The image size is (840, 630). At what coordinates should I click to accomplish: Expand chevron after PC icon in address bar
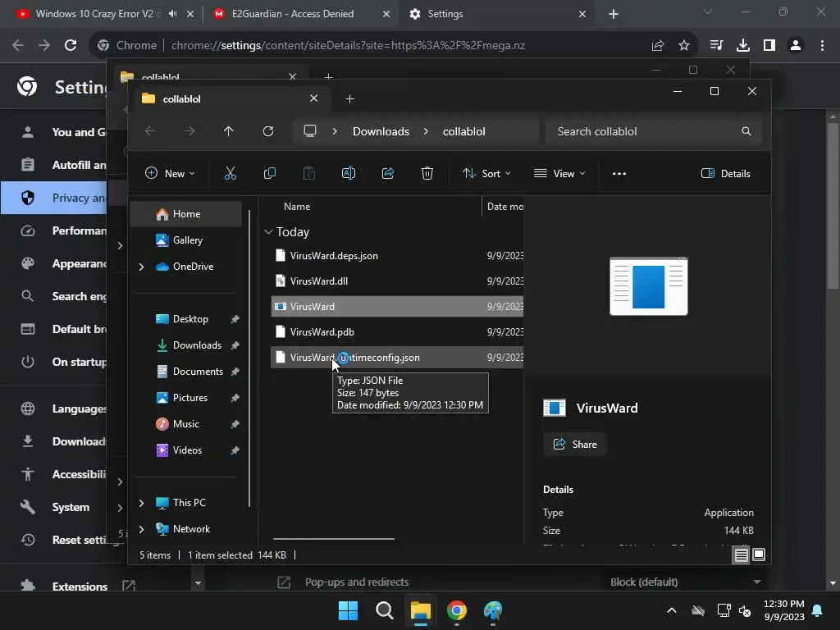[335, 131]
